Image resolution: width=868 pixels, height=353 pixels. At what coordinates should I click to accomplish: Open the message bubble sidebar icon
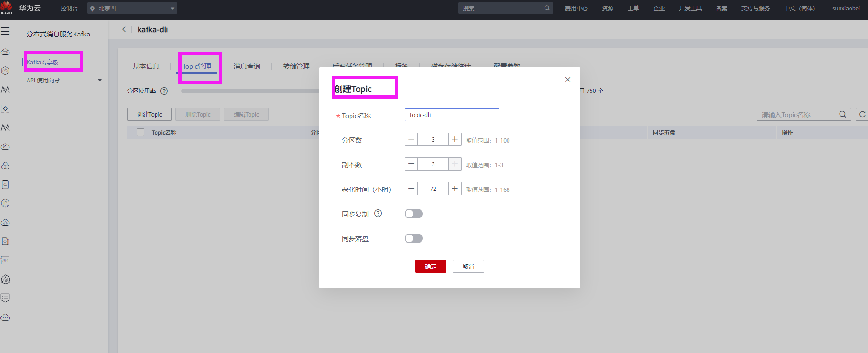[x=5, y=298]
